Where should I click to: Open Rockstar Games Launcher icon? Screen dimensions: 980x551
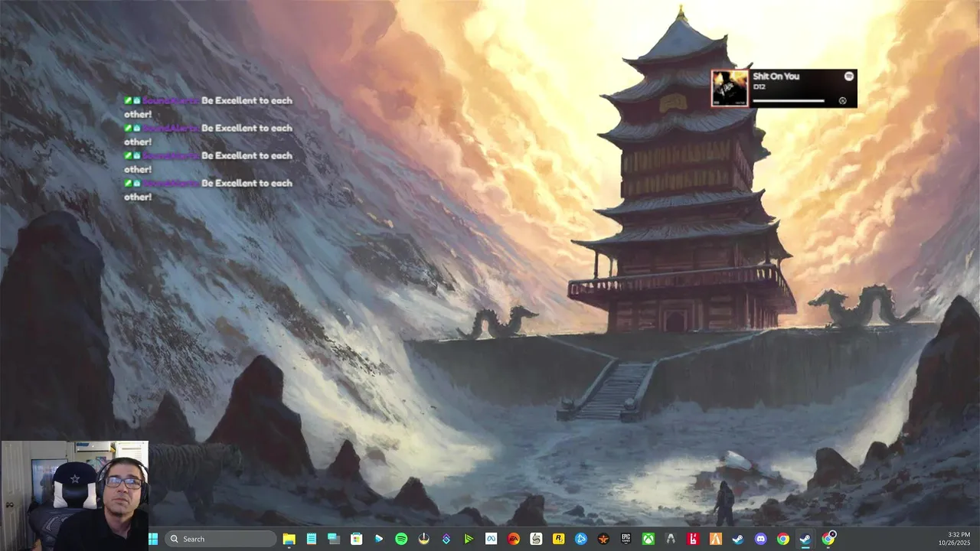tap(558, 539)
